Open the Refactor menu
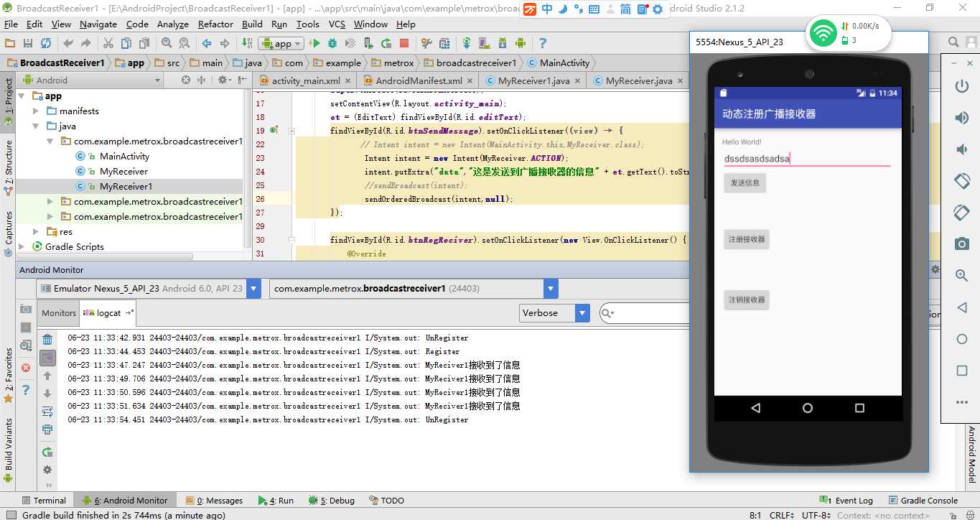Image resolution: width=980 pixels, height=520 pixels. click(215, 24)
